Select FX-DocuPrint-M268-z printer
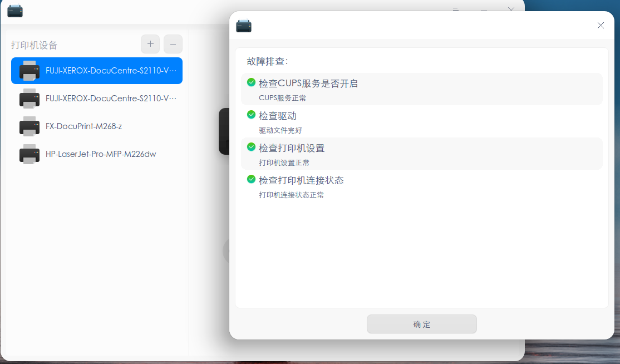 pos(97,126)
